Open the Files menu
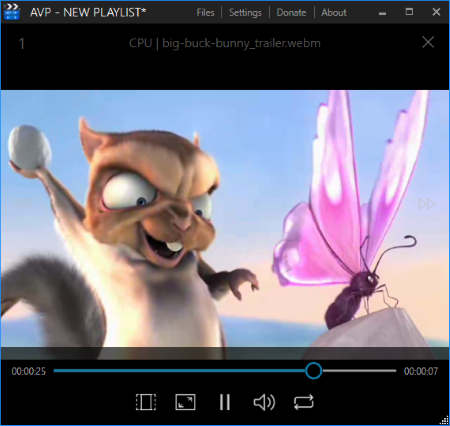450x426 pixels. click(x=205, y=13)
